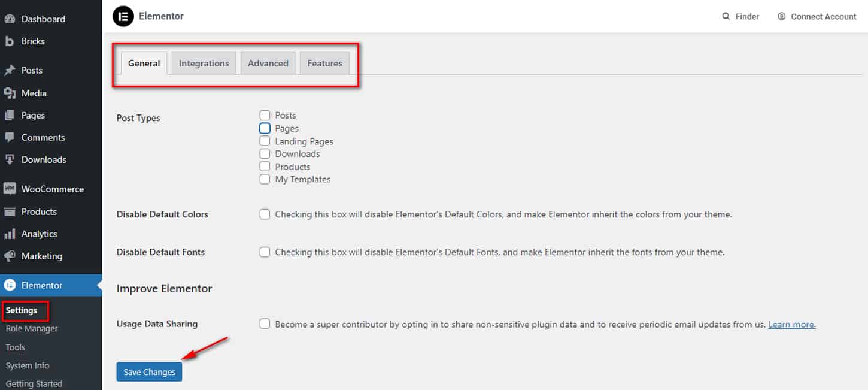Follow the Learn more link
Screen dimensions: 868x390
coord(792,324)
